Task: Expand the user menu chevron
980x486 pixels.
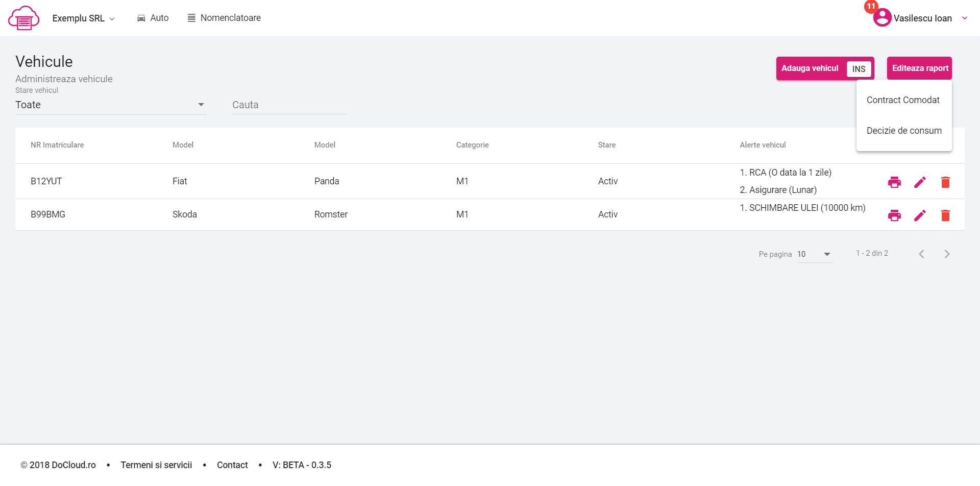Action: 965,18
